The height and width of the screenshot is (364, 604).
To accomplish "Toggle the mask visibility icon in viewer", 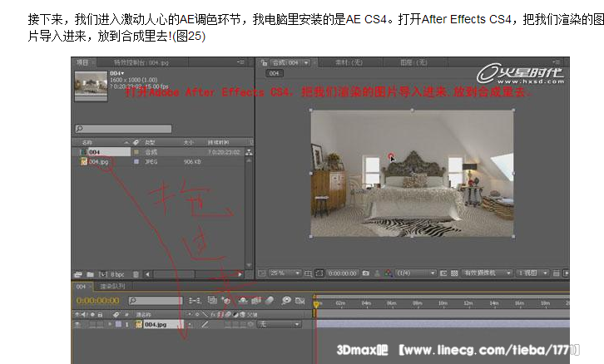I will tap(319, 273).
